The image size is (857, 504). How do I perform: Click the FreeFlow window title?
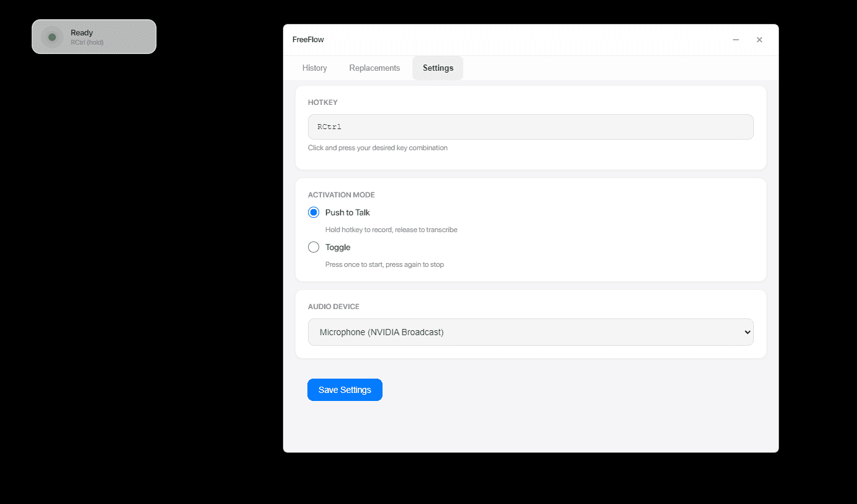(308, 40)
